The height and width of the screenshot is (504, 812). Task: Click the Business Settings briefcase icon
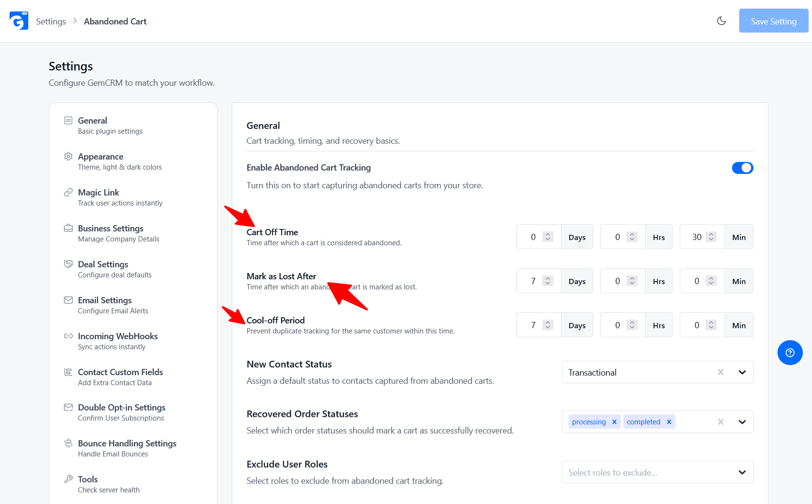click(x=69, y=228)
